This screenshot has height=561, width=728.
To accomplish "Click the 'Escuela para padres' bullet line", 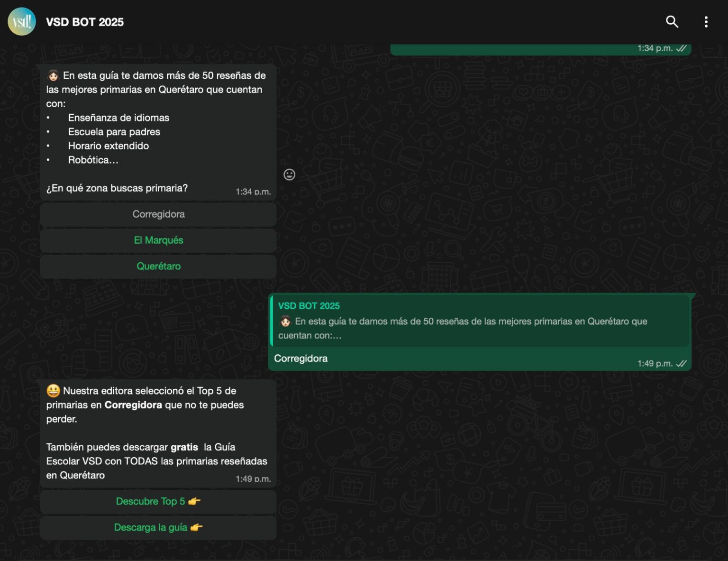I will [114, 132].
